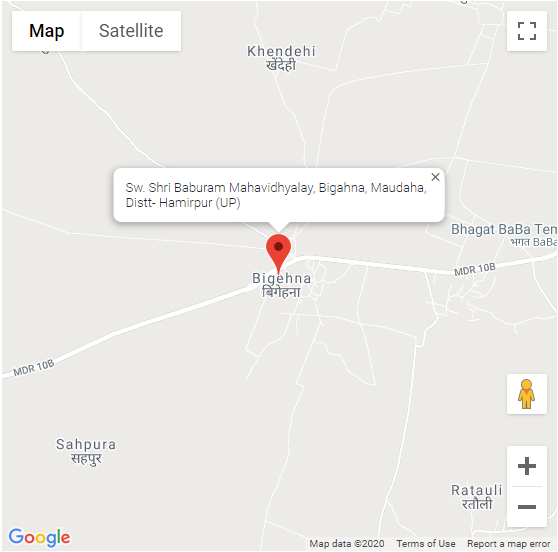The width and height of the screenshot is (558, 552).
Task: Click the MDR 10B label near Bhagat BaBa
Action: point(475,269)
